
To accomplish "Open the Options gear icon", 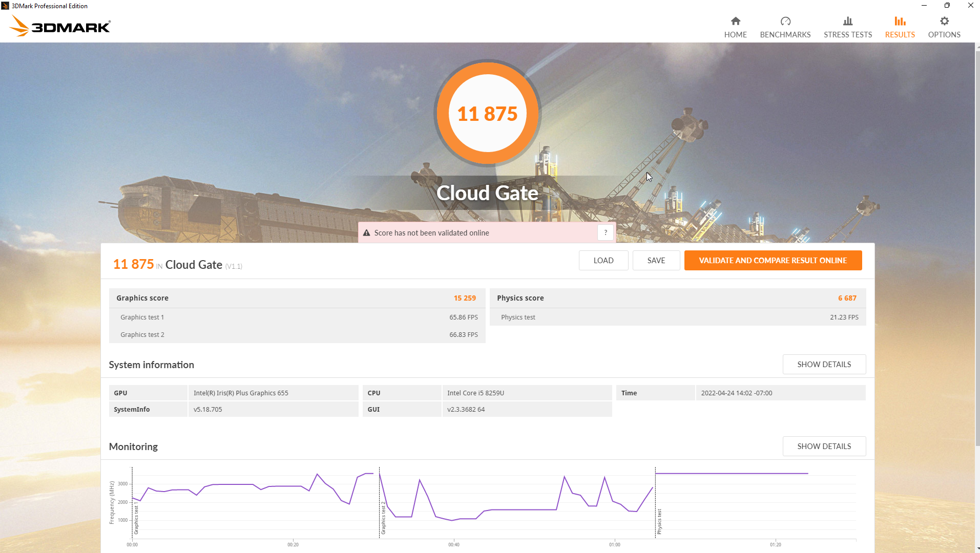I will (x=944, y=21).
